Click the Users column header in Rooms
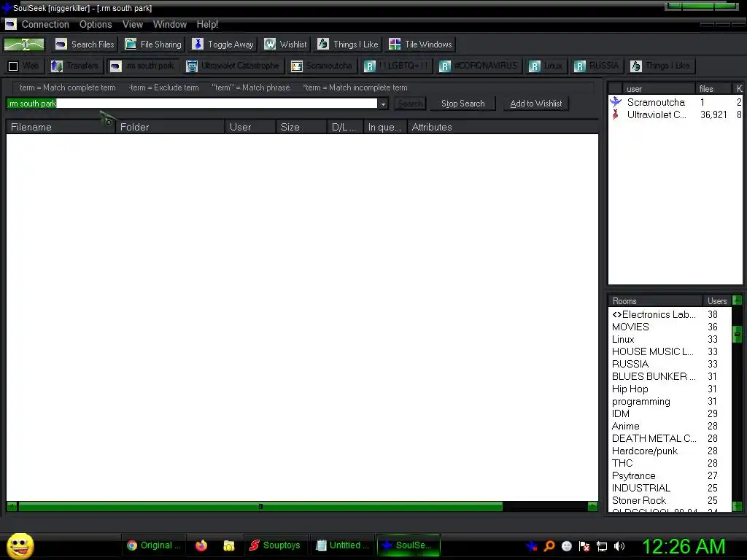Image resolution: width=747 pixels, height=560 pixels. pos(717,301)
